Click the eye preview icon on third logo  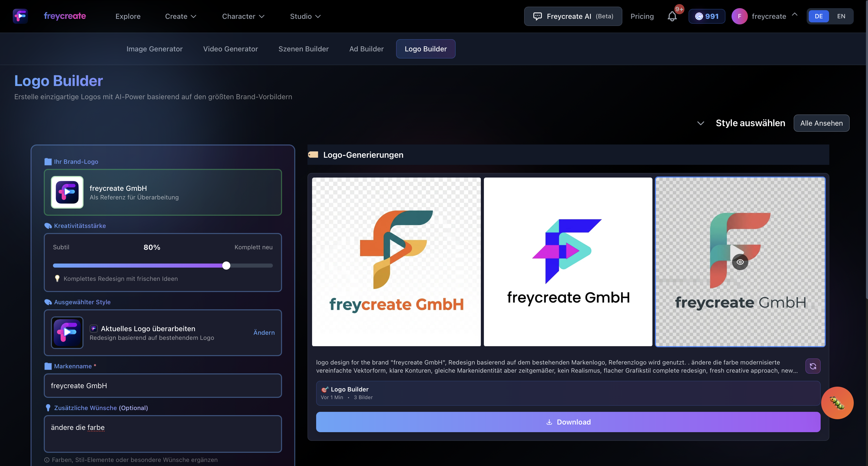pos(740,262)
